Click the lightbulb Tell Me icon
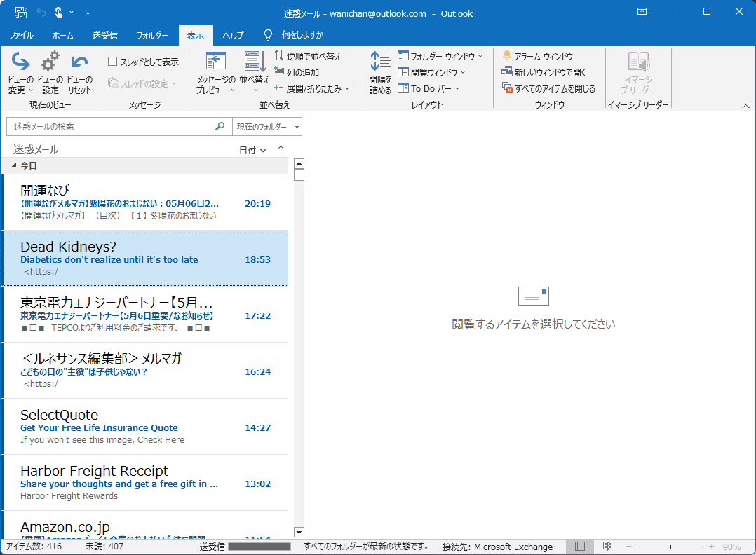 pos(268,35)
